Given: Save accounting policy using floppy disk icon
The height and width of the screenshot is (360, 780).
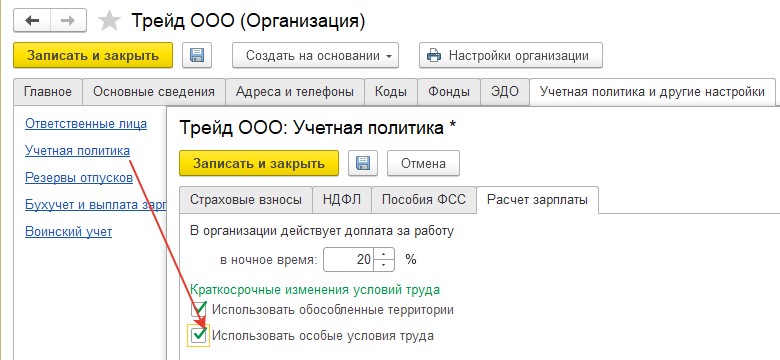Looking at the screenshot, I should [363, 163].
